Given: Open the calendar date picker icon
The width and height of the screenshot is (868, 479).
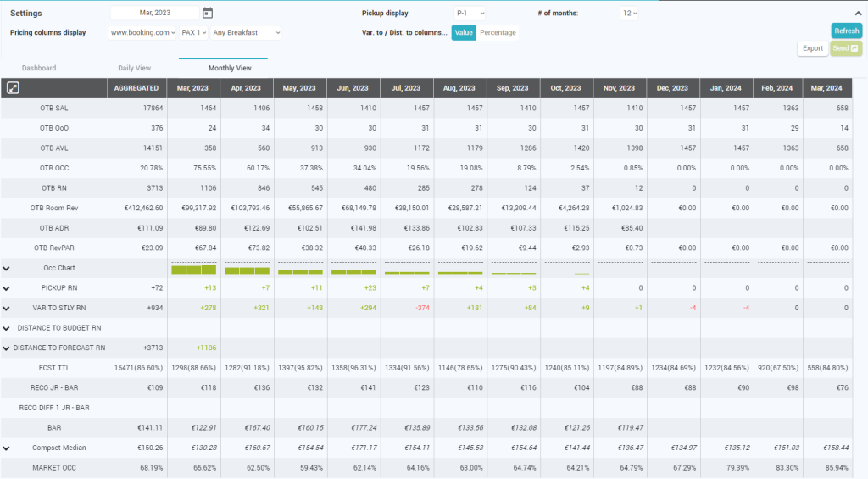Looking at the screenshot, I should pyautogui.click(x=208, y=13).
